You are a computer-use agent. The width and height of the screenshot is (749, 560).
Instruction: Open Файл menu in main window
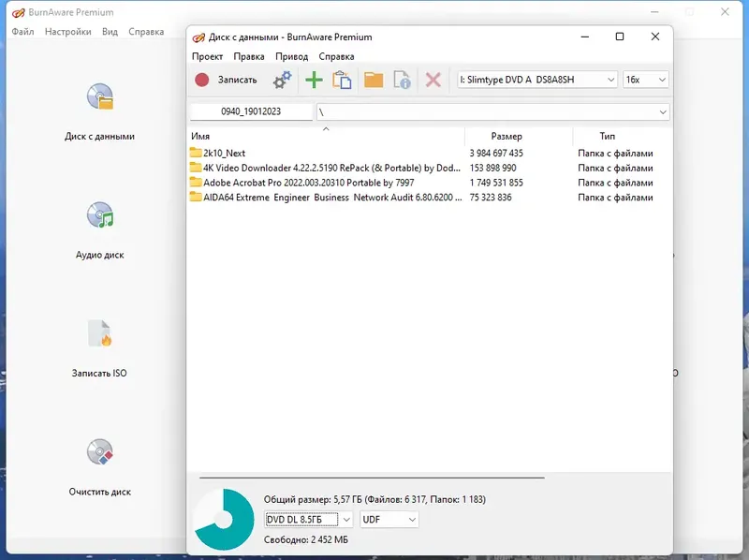(x=22, y=32)
